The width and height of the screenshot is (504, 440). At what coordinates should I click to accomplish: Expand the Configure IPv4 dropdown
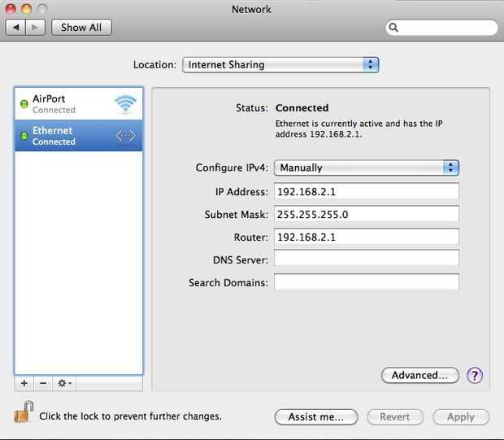[x=367, y=168]
